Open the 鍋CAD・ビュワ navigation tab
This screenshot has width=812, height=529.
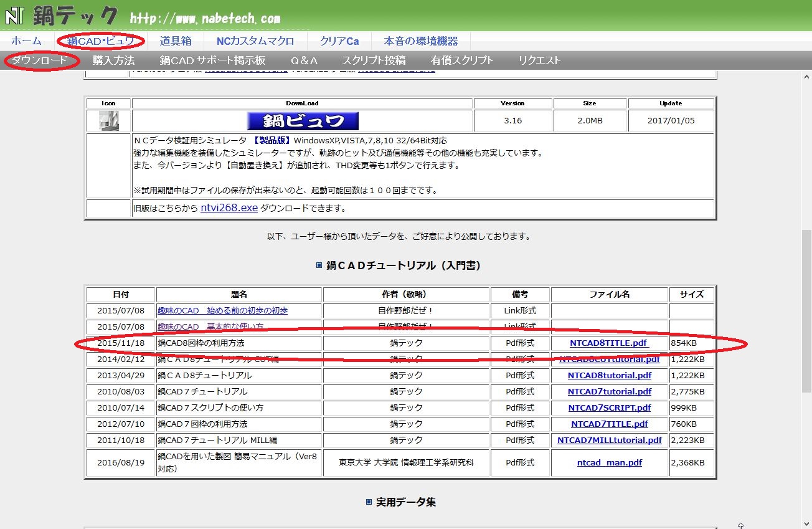pyautogui.click(x=101, y=41)
